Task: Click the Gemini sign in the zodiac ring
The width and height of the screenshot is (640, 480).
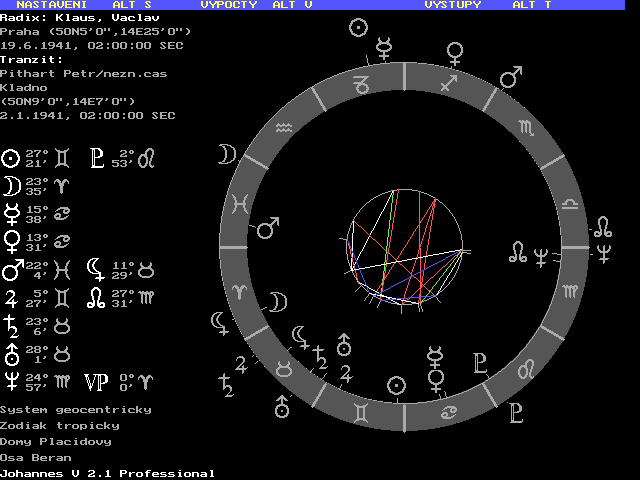Action: [x=362, y=413]
